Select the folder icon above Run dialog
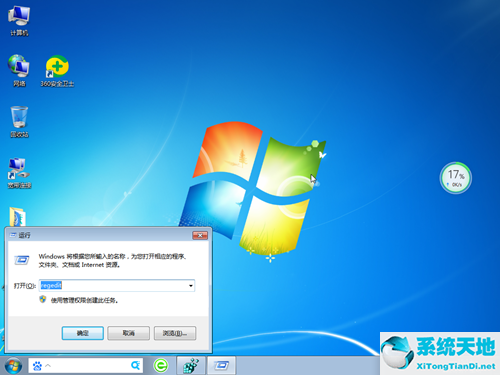Image resolution: width=500 pixels, height=375 pixels. [18, 216]
